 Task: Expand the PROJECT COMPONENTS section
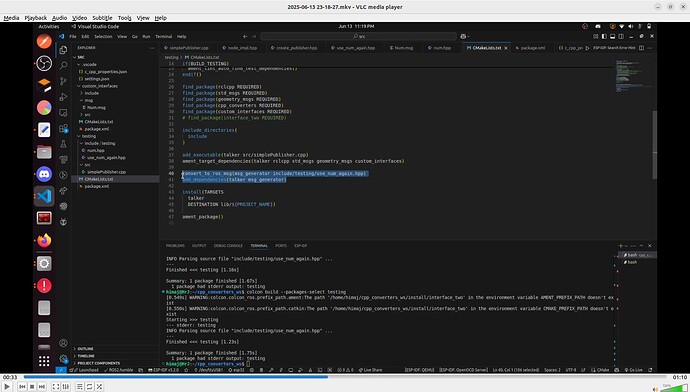point(99,363)
